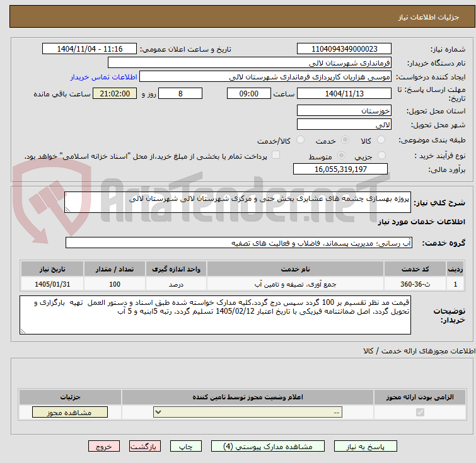Click request creator name field
The width and height of the screenshot is (476, 463).
(x=265, y=77)
